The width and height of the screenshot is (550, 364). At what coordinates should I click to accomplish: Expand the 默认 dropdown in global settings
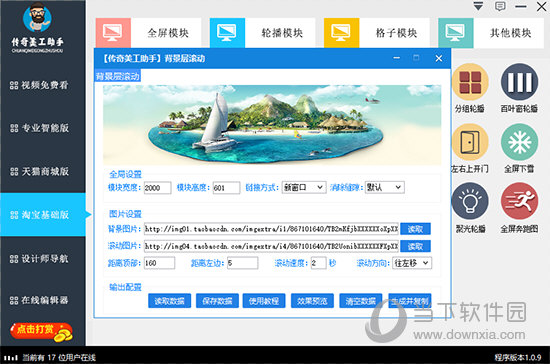click(x=384, y=187)
